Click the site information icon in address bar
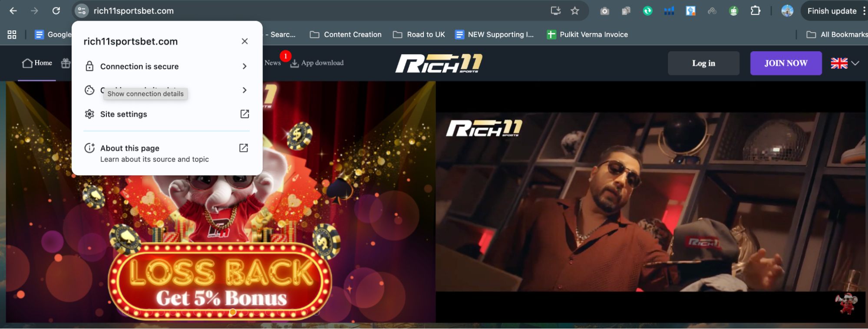The image size is (868, 329). point(82,11)
